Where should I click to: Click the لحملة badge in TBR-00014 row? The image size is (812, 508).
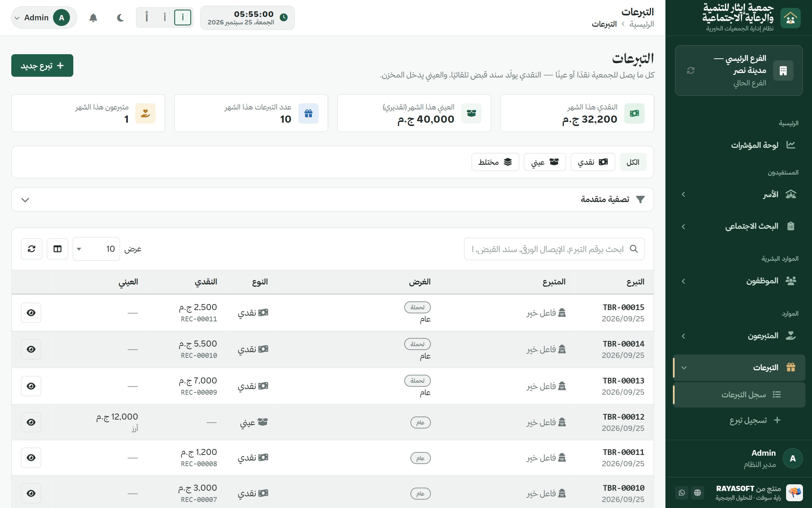tap(417, 344)
